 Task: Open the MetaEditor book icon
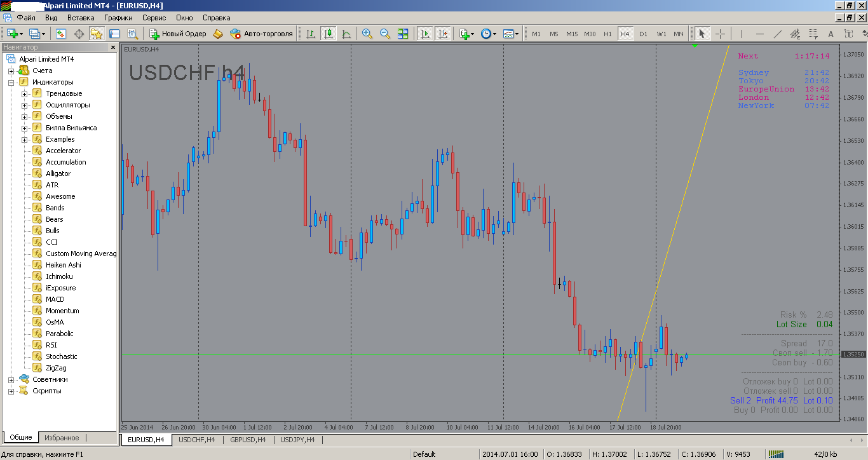(218, 34)
